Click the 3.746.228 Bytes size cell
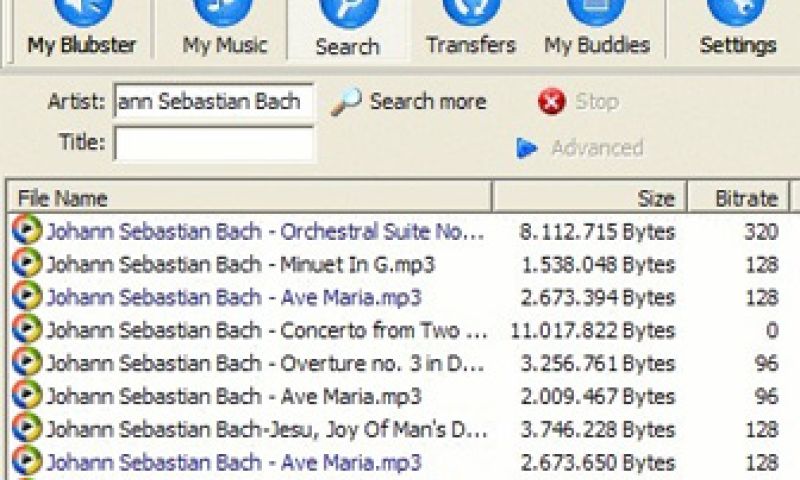The image size is (800, 480). pos(598,430)
